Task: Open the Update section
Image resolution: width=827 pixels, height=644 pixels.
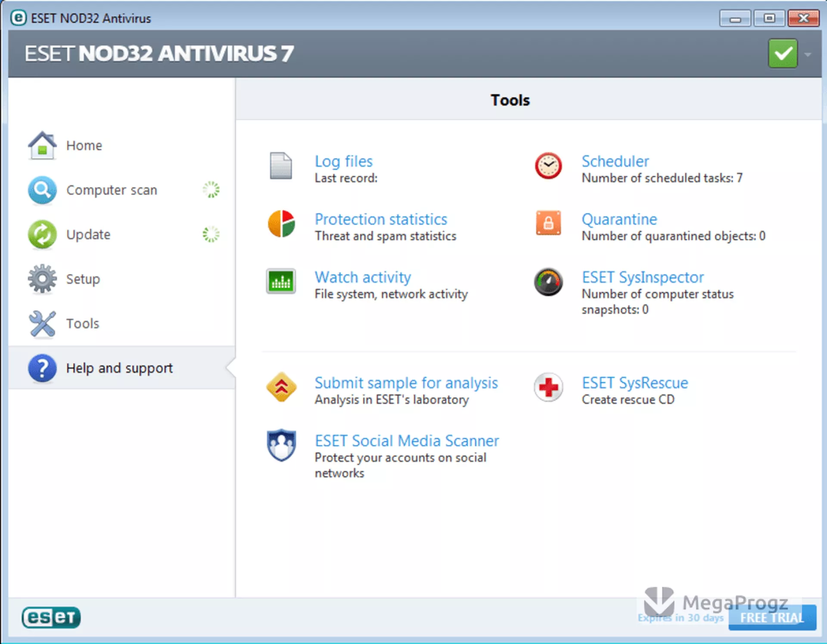Action: pos(88,235)
